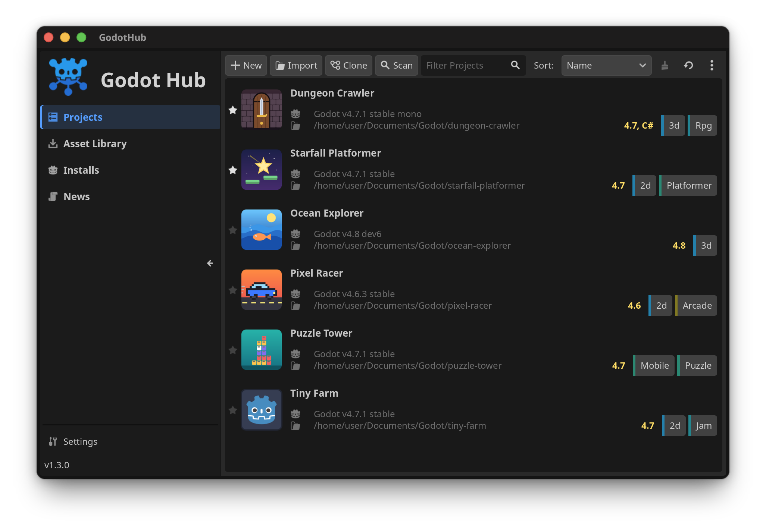
Task: Click Godot version icon for Starfall Platformer
Action: coord(296,174)
